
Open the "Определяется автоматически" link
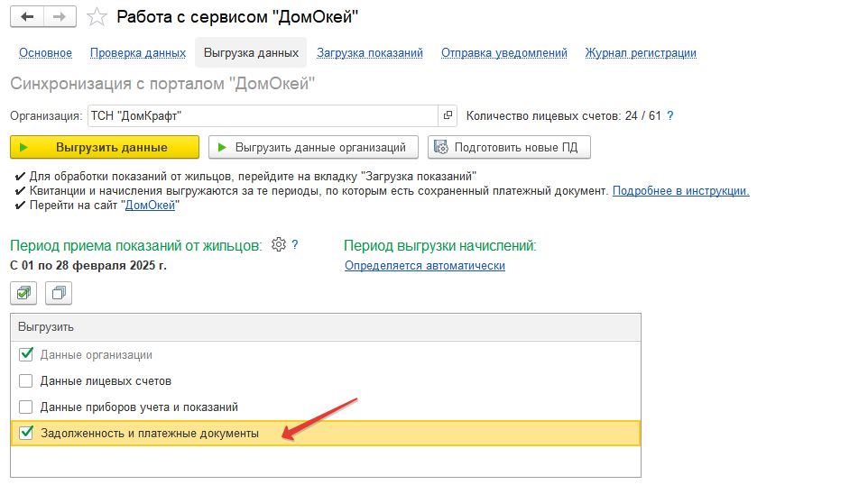click(425, 266)
